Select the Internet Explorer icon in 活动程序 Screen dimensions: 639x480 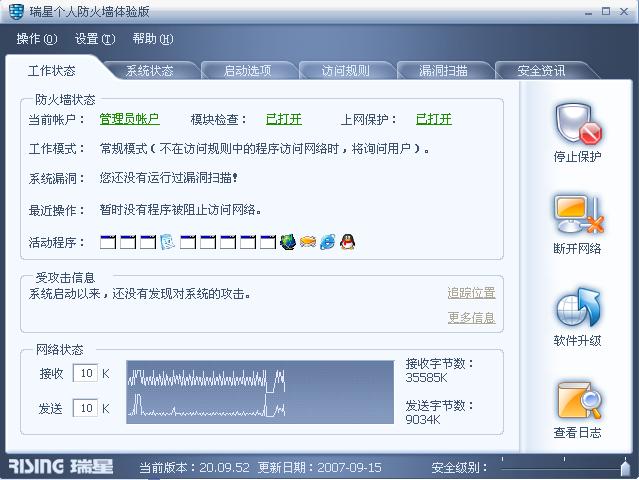click(328, 242)
